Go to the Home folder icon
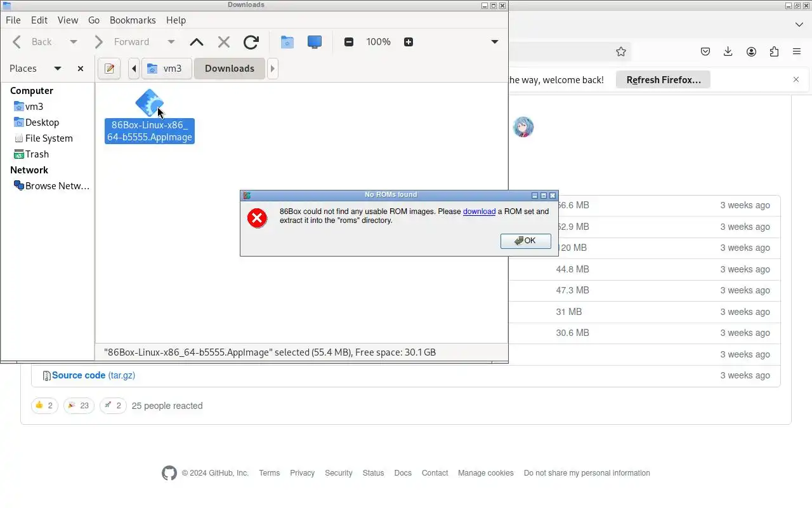Image resolution: width=812 pixels, height=508 pixels. point(287,42)
